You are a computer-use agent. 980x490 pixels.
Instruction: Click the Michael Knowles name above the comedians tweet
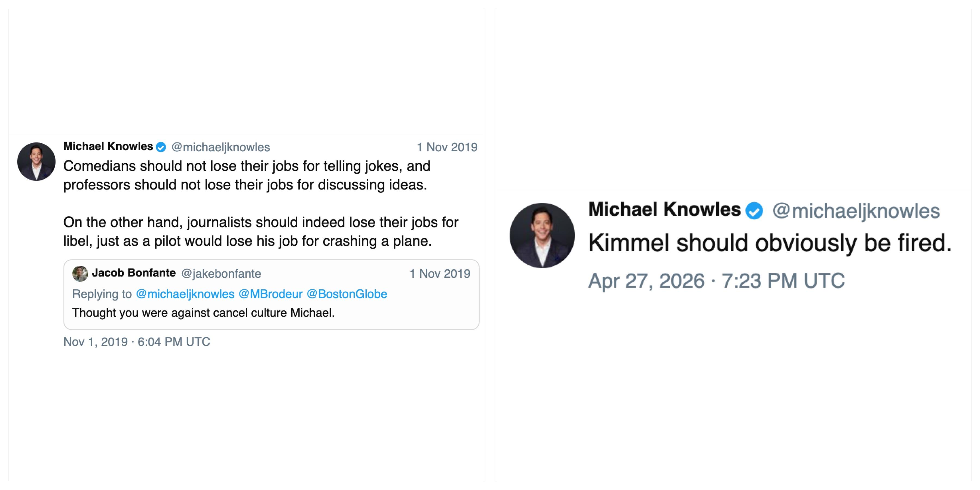tap(108, 146)
